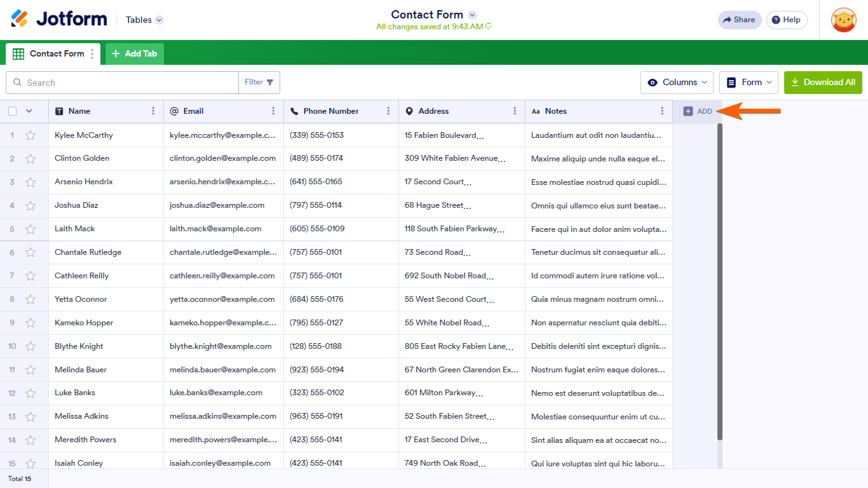Star the Kylee McCarthy row

[x=31, y=135]
